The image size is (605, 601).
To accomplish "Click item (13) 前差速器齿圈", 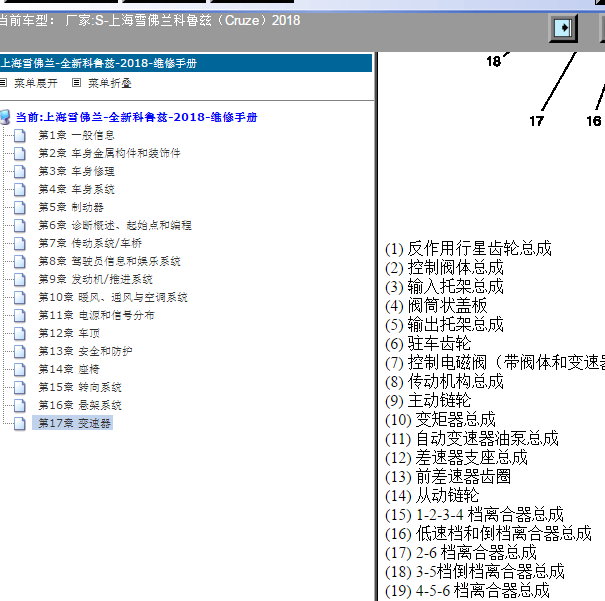I will pos(448,476).
